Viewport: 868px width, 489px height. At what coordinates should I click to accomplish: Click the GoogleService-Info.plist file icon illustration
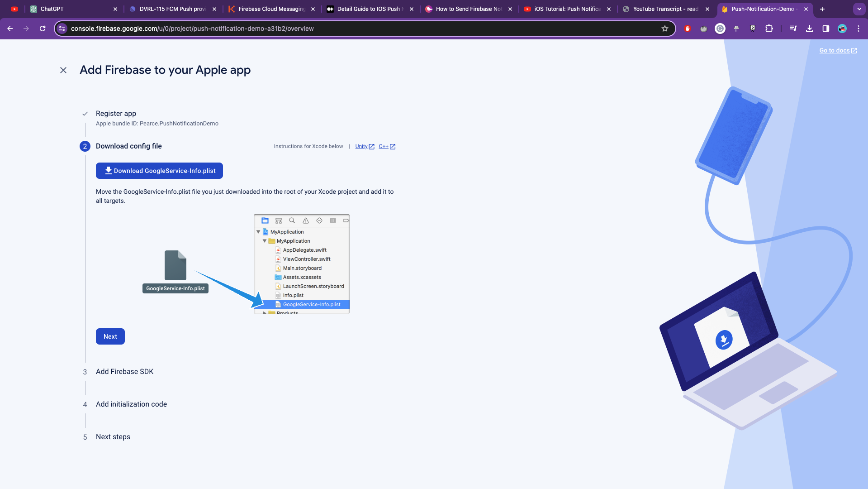[x=175, y=265]
